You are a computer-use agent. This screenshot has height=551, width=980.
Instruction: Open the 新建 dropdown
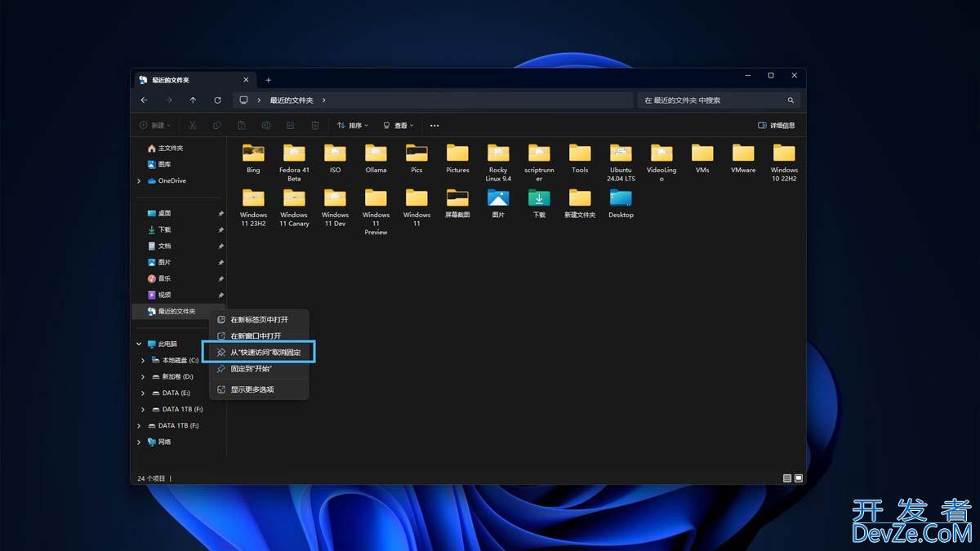(155, 126)
